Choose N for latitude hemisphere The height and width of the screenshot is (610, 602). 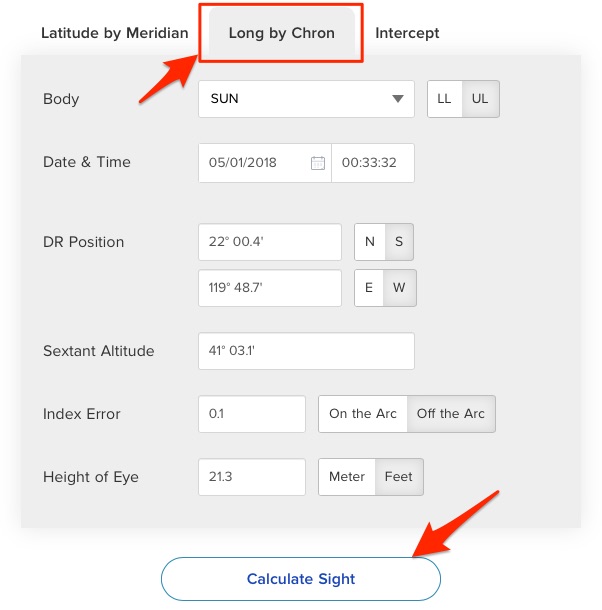coord(370,242)
